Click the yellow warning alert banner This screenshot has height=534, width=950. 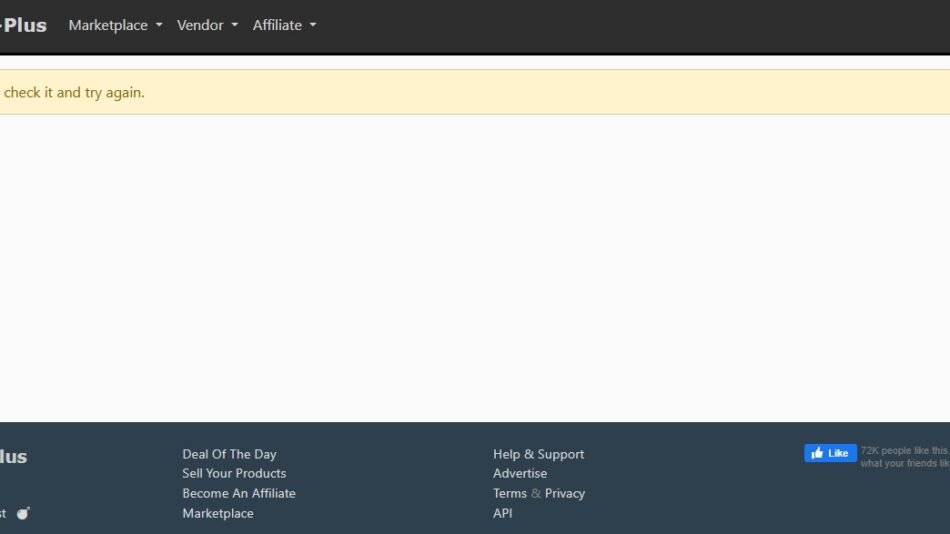[x=475, y=92]
